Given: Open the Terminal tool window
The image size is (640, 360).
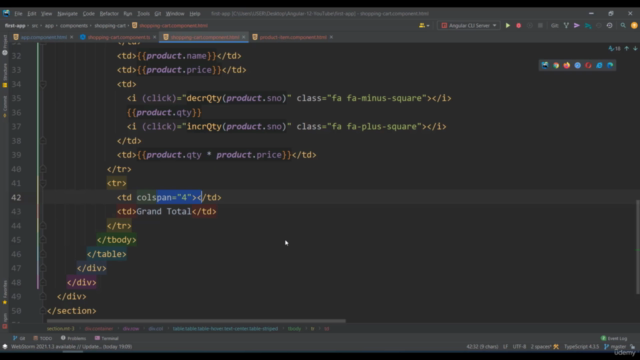Looking at the screenshot, I should pos(107,338).
